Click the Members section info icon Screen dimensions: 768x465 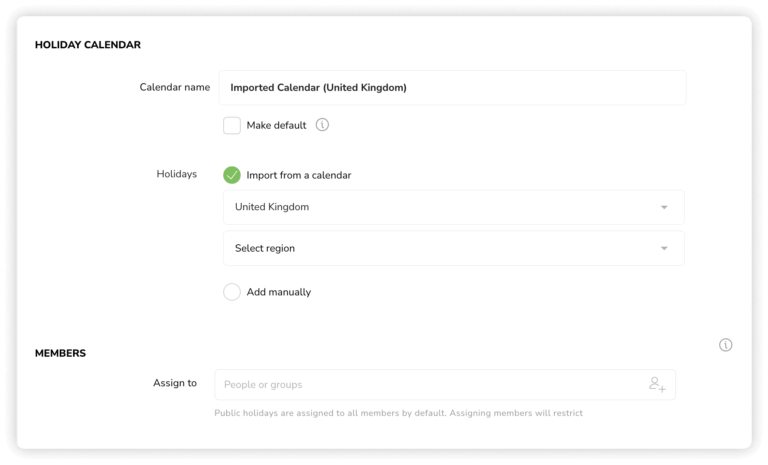(725, 345)
